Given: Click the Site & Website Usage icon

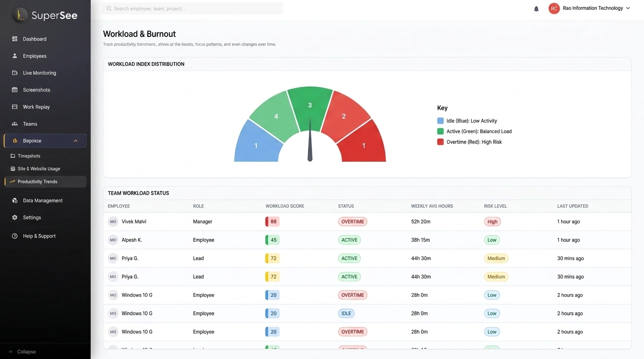Looking at the screenshot, I should 13,169.
